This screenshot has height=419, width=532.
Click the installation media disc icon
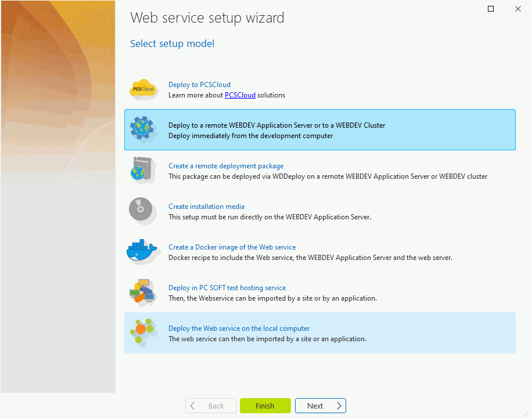point(142,210)
